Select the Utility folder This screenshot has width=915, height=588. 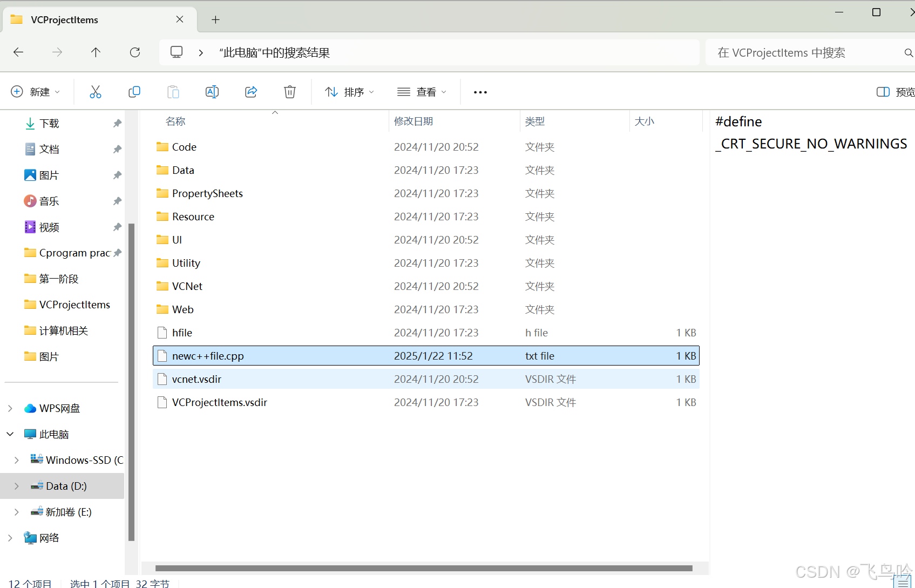coord(426,263)
